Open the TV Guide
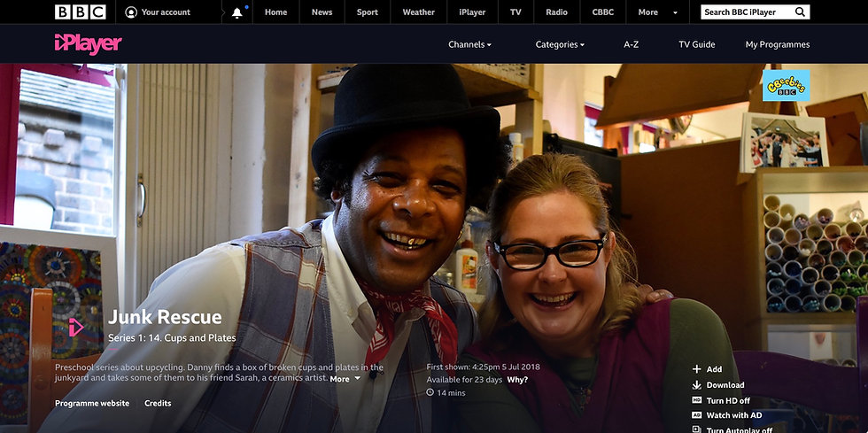This screenshot has height=433, width=868. [697, 44]
